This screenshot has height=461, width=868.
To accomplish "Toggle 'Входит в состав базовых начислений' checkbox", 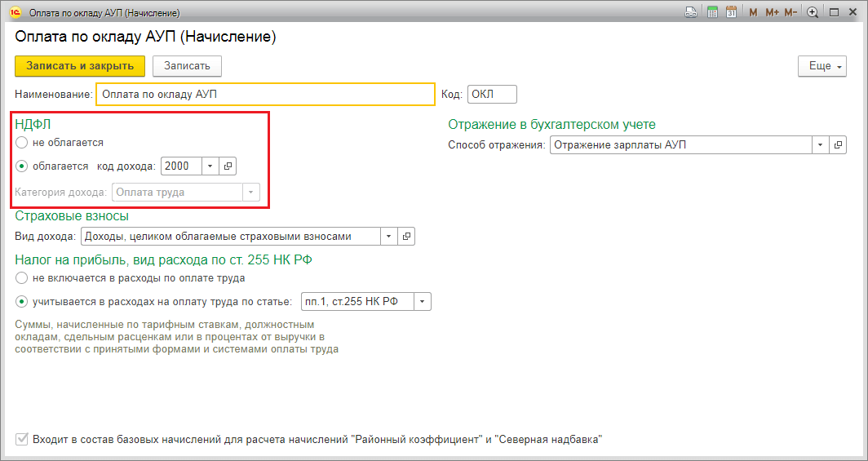I will tap(21, 440).
